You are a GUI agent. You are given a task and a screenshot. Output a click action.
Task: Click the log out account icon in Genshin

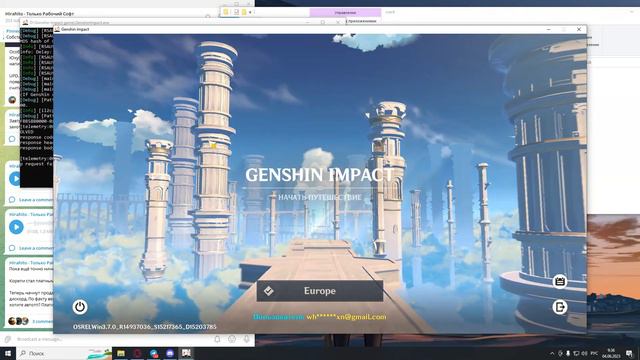pos(560,307)
